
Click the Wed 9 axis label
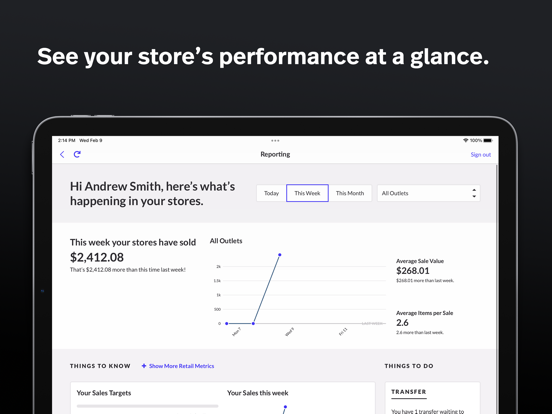pyautogui.click(x=289, y=332)
